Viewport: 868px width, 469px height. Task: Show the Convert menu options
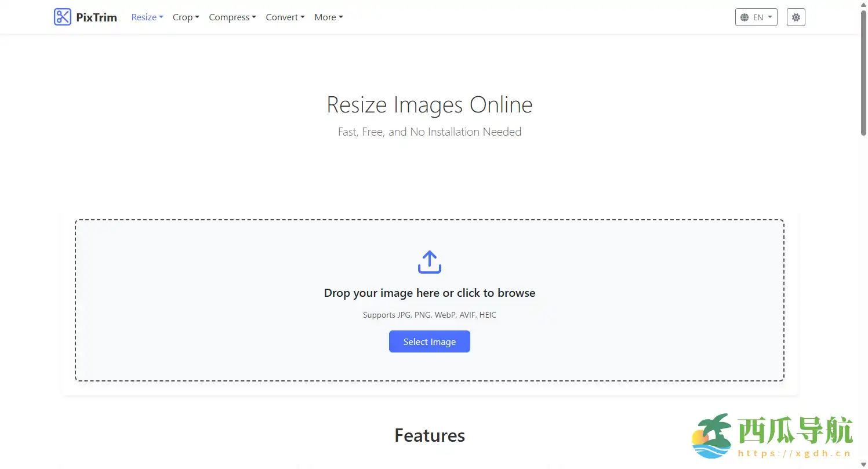[285, 17]
